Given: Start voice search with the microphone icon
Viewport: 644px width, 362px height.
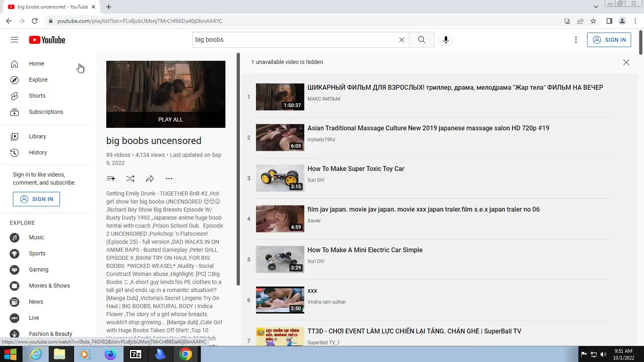Looking at the screenshot, I should point(446,40).
